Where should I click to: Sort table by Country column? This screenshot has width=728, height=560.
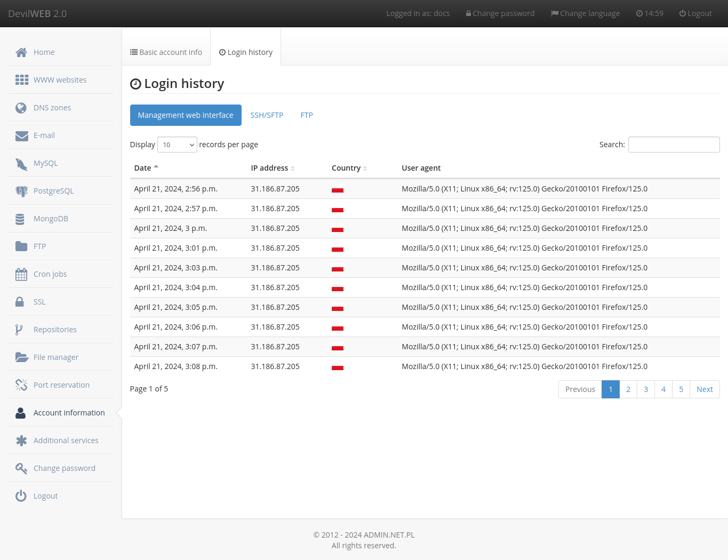(346, 167)
